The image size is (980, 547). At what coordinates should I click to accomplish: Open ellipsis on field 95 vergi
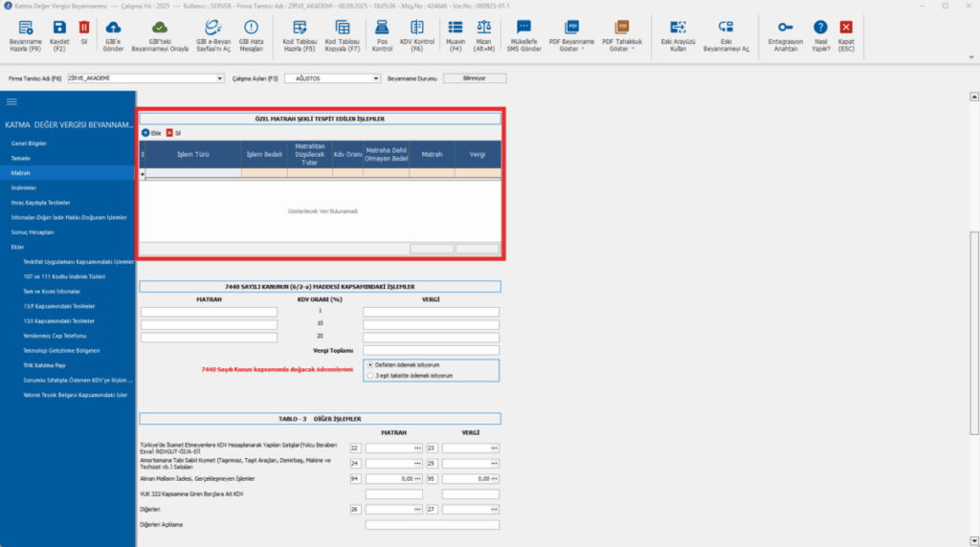(x=494, y=479)
